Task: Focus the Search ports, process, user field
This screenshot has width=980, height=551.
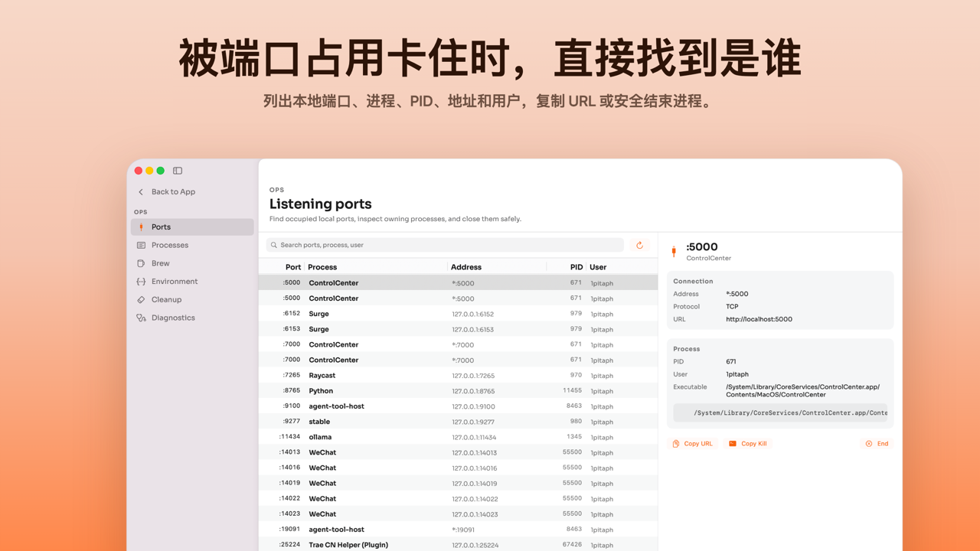Action: (445, 245)
